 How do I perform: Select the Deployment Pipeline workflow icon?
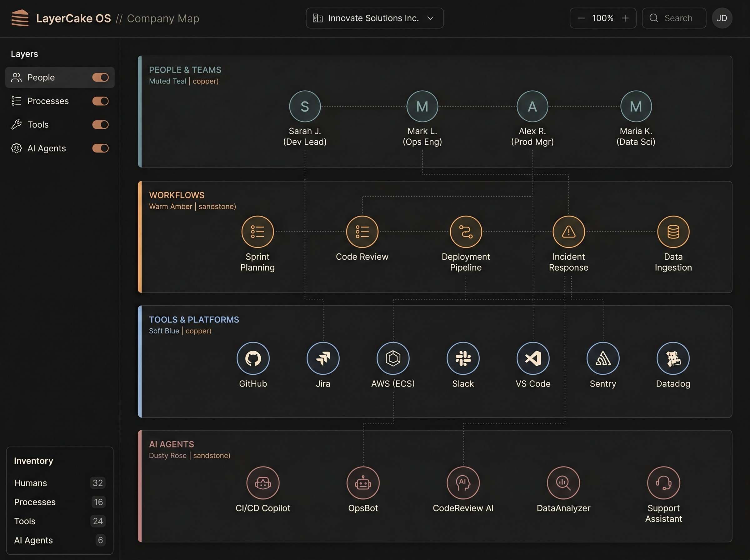(466, 232)
